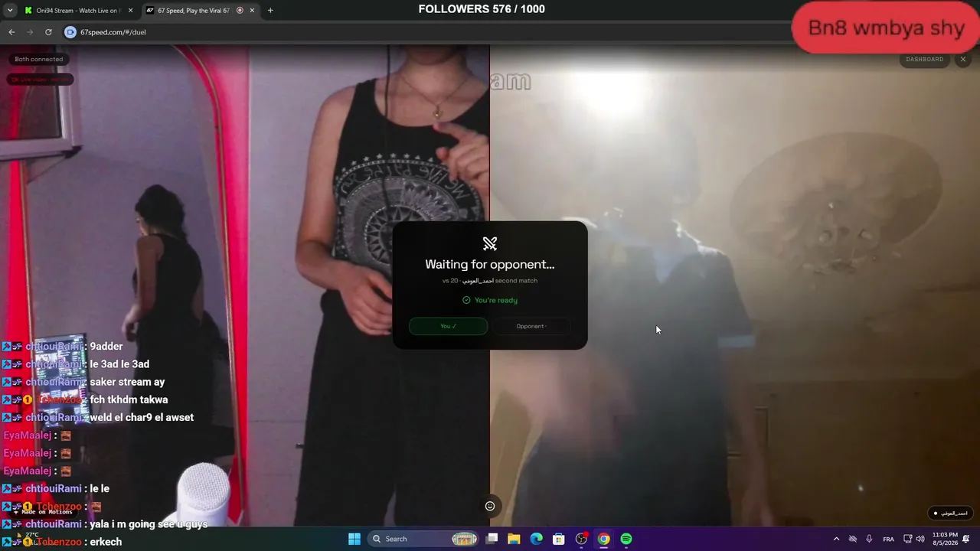Viewport: 980px width, 551px height.
Task: Open Spotify from taskbar
Action: [626, 539]
